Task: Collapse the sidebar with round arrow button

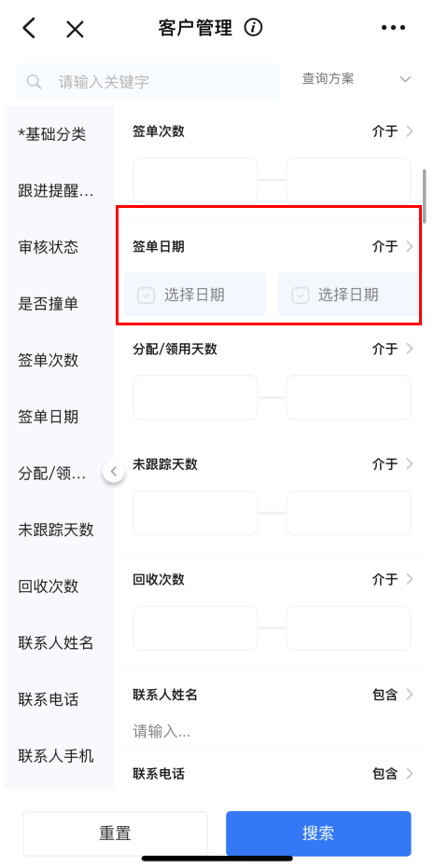Action: (x=114, y=472)
